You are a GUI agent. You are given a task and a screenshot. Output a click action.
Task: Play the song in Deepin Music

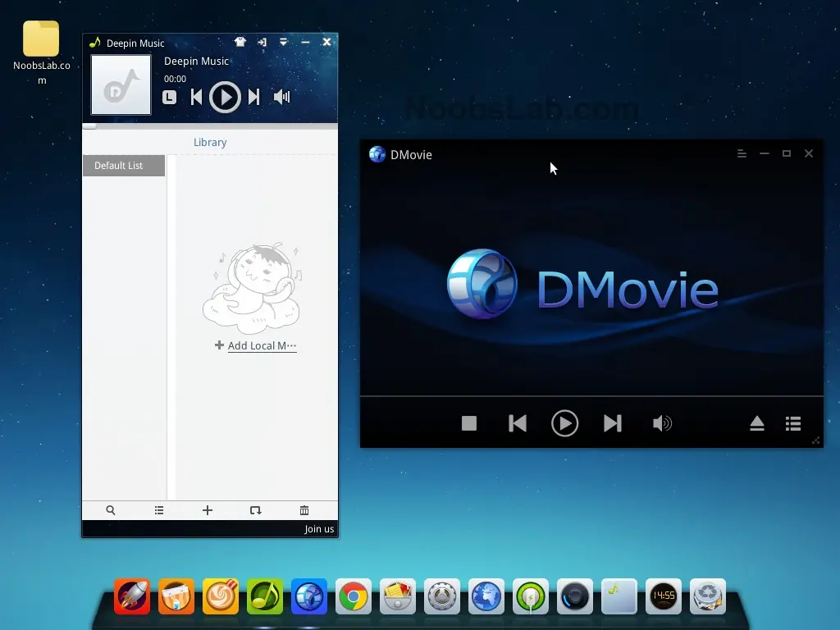(x=225, y=97)
